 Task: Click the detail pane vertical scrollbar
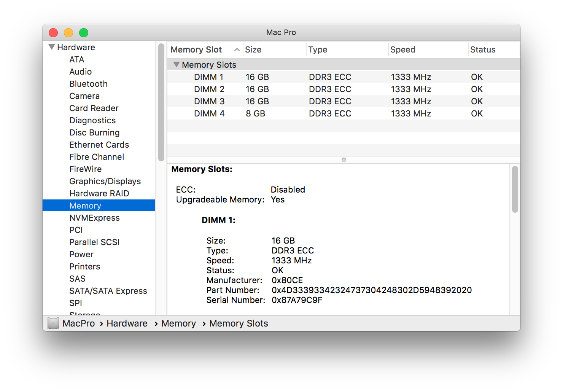515,189
